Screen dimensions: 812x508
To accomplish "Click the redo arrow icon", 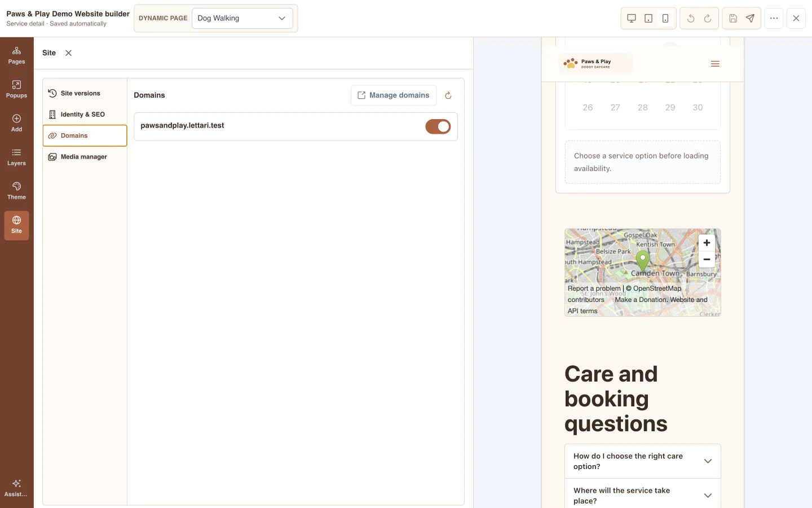I will click(x=708, y=18).
